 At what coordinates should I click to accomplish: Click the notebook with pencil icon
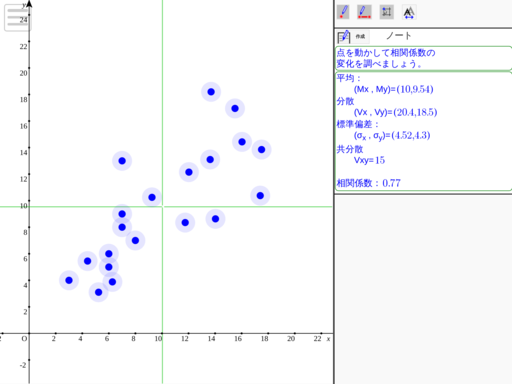tap(344, 37)
